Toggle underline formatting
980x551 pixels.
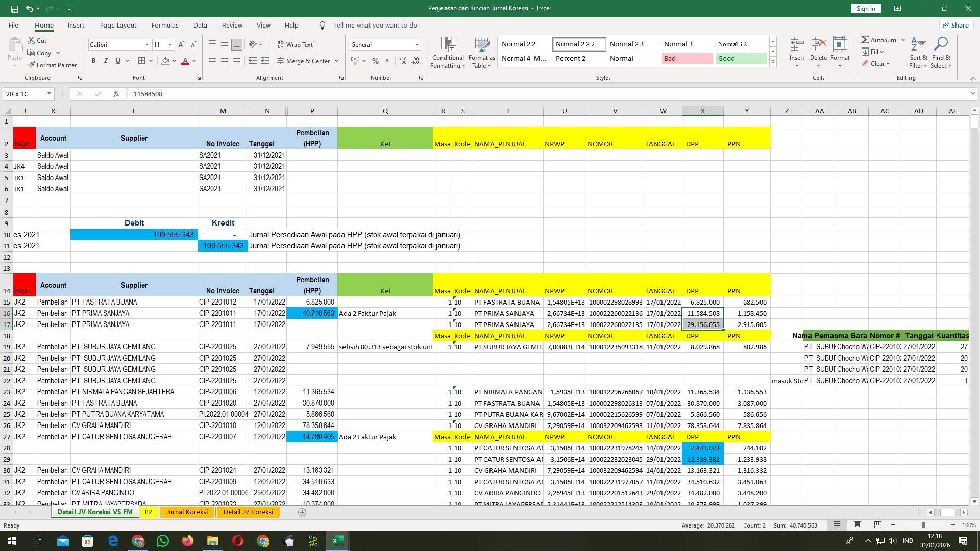pos(117,61)
